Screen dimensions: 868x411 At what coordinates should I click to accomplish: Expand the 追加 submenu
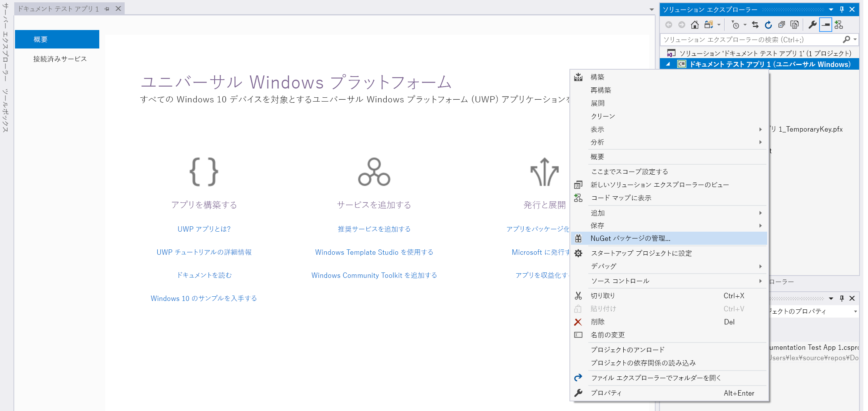click(x=669, y=213)
